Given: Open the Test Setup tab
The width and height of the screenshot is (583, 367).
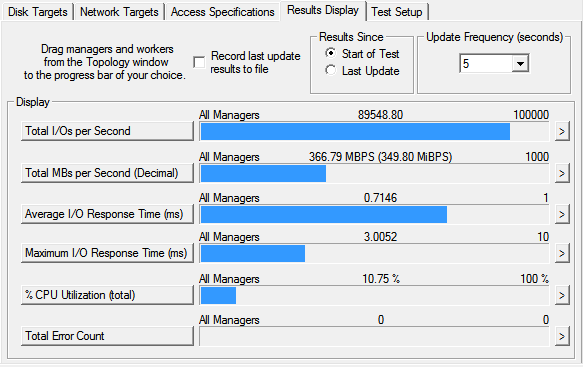Looking at the screenshot, I should click(x=397, y=12).
